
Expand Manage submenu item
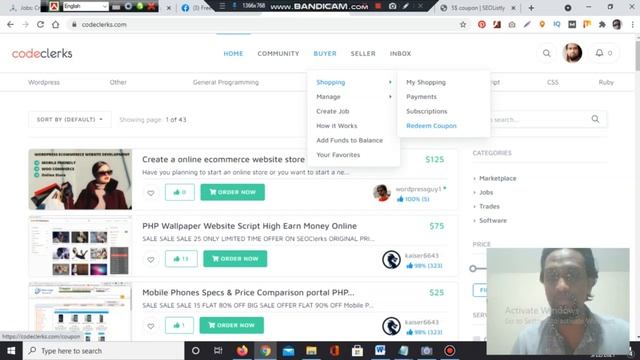(x=353, y=97)
